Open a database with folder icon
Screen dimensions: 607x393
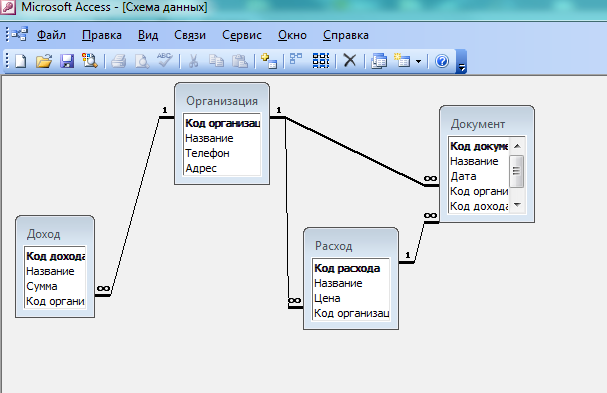coord(44,61)
